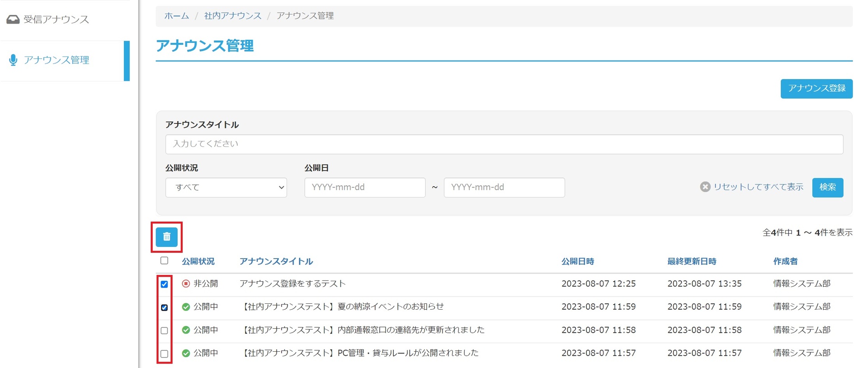
Task: Click title PC管理・貸与ルールが公開されました
Action: coord(408,353)
